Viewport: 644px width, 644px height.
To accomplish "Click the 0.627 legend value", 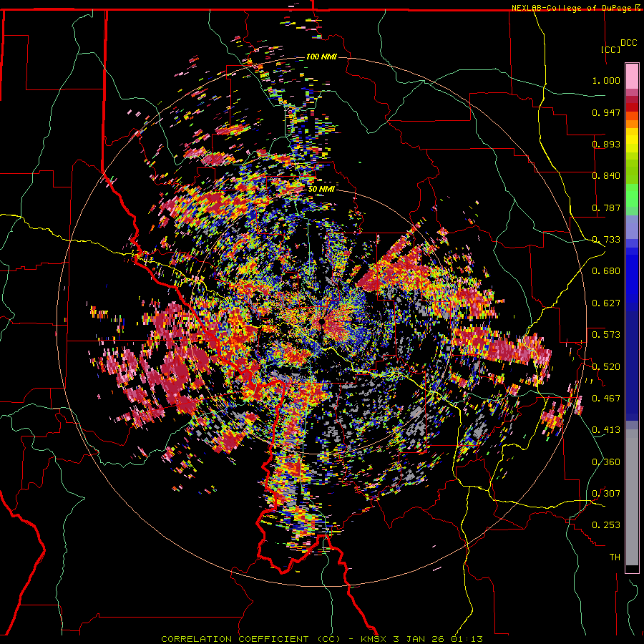I will [606, 303].
